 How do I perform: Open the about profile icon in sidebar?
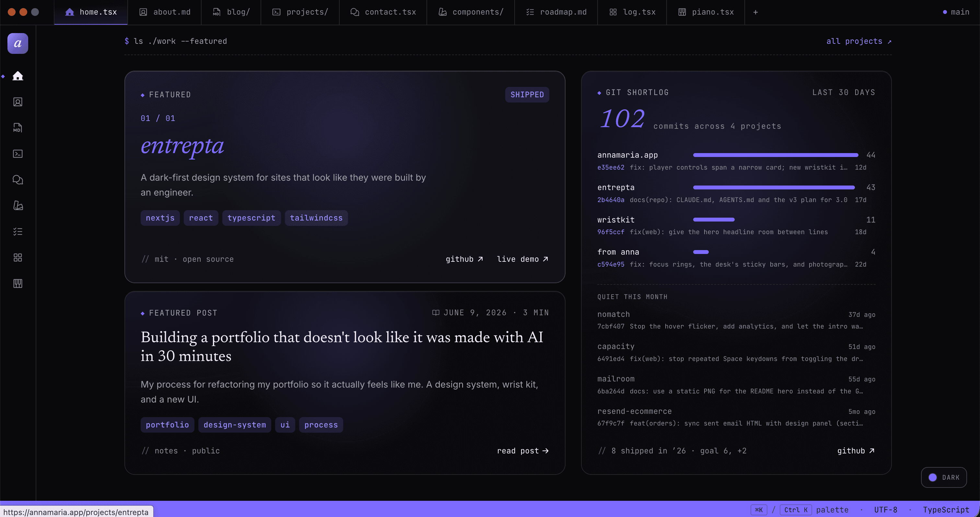click(x=17, y=102)
